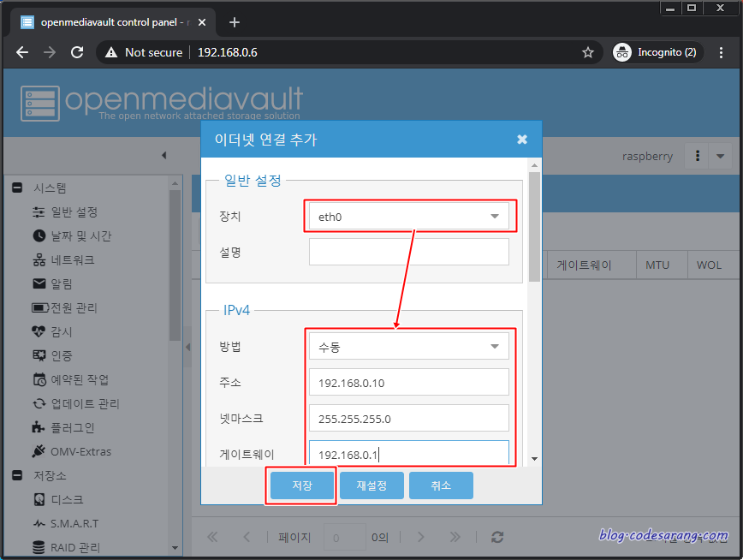Open 알림 notification settings
The image size is (743, 560).
click(x=62, y=284)
